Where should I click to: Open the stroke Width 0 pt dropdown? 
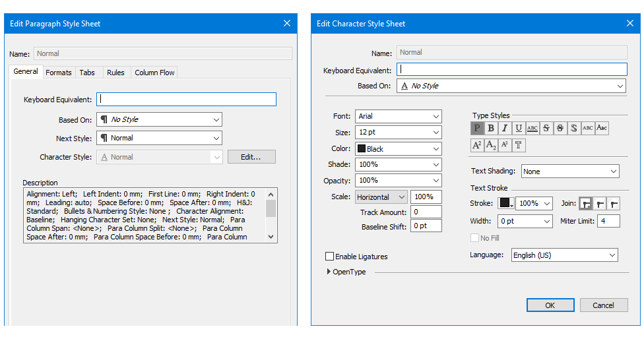click(525, 221)
